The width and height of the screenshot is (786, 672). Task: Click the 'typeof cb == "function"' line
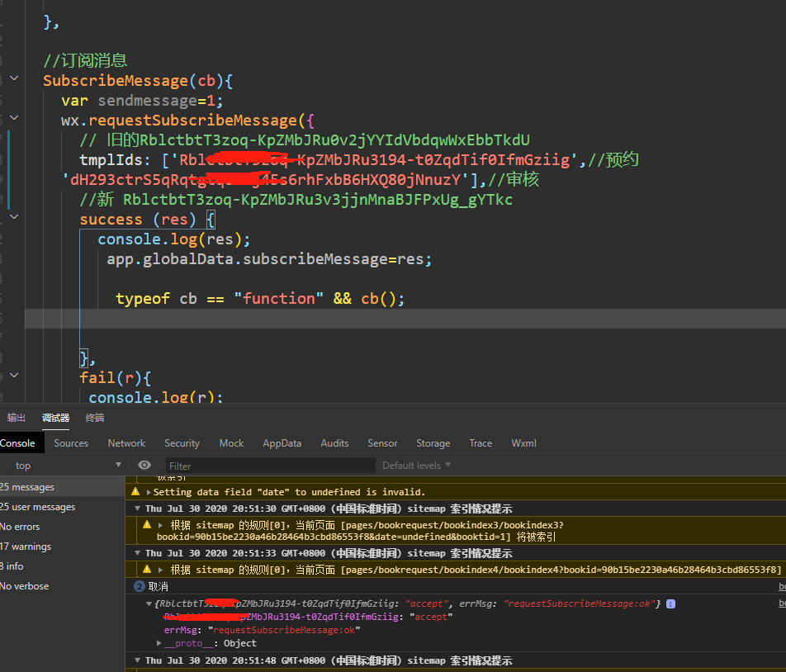click(259, 299)
